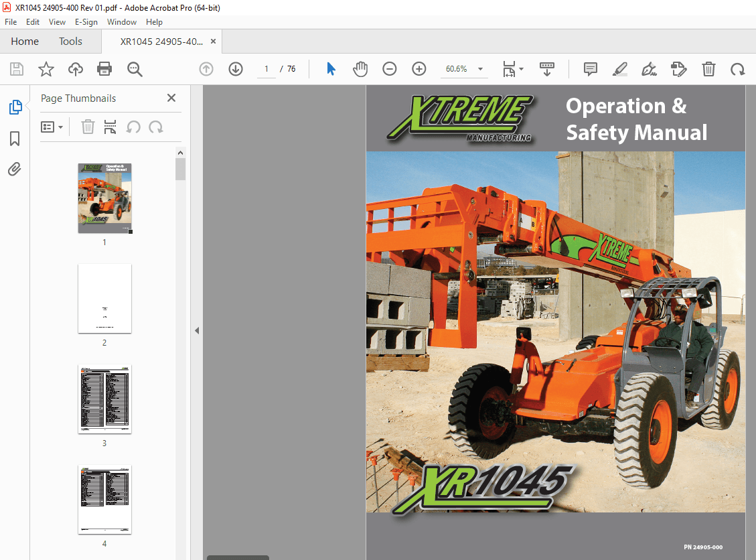The image size is (756, 560).
Task: Open the Print dialog
Action: pyautogui.click(x=104, y=69)
